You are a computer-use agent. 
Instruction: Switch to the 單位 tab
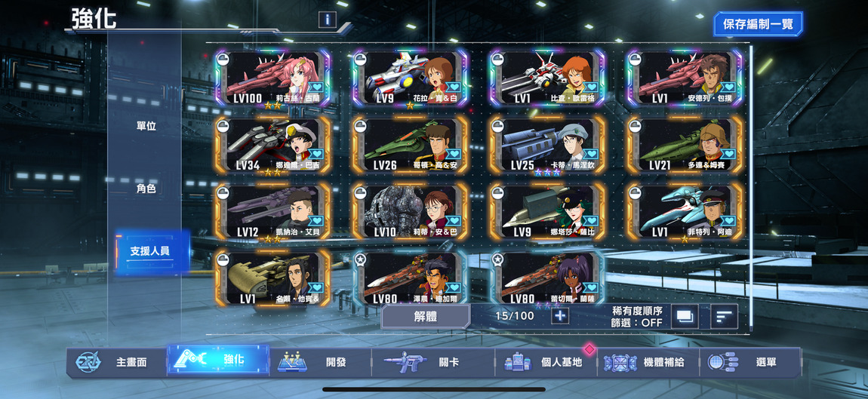coord(146,126)
